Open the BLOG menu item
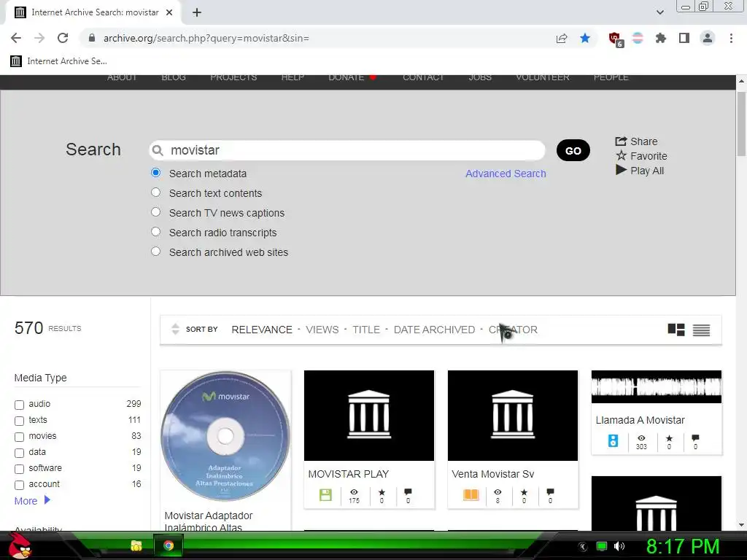 tap(174, 77)
